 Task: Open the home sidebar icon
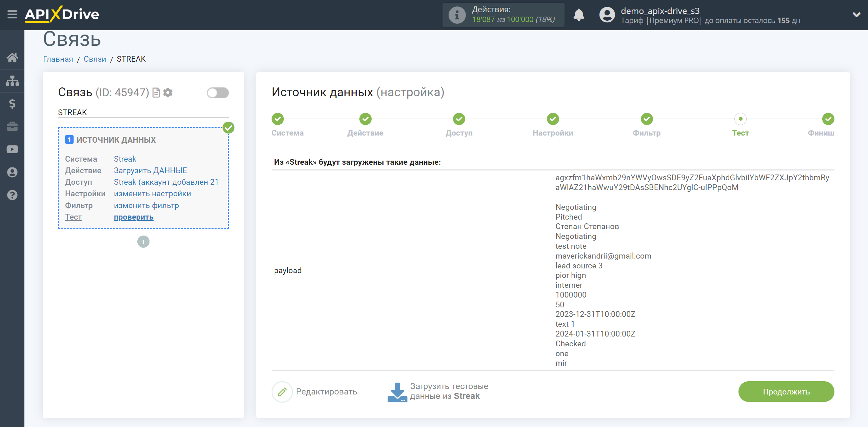tap(12, 58)
